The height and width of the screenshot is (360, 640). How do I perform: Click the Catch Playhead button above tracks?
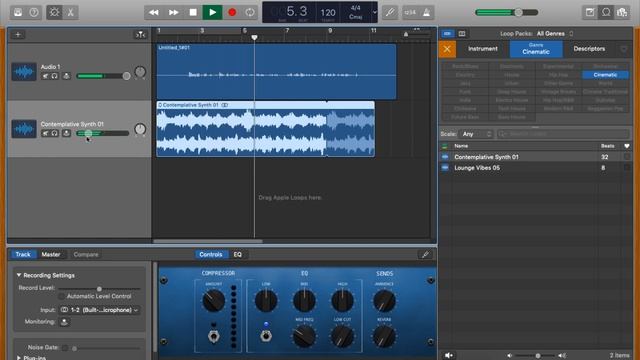pos(140,35)
